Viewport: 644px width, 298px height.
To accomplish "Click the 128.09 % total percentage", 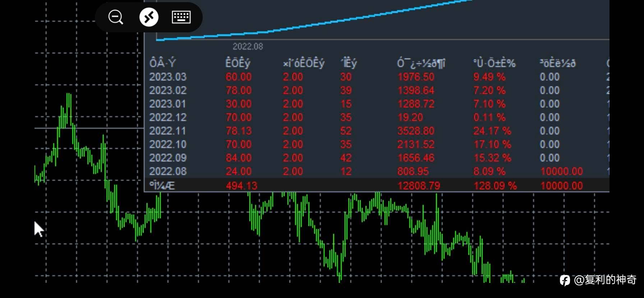I will (495, 186).
